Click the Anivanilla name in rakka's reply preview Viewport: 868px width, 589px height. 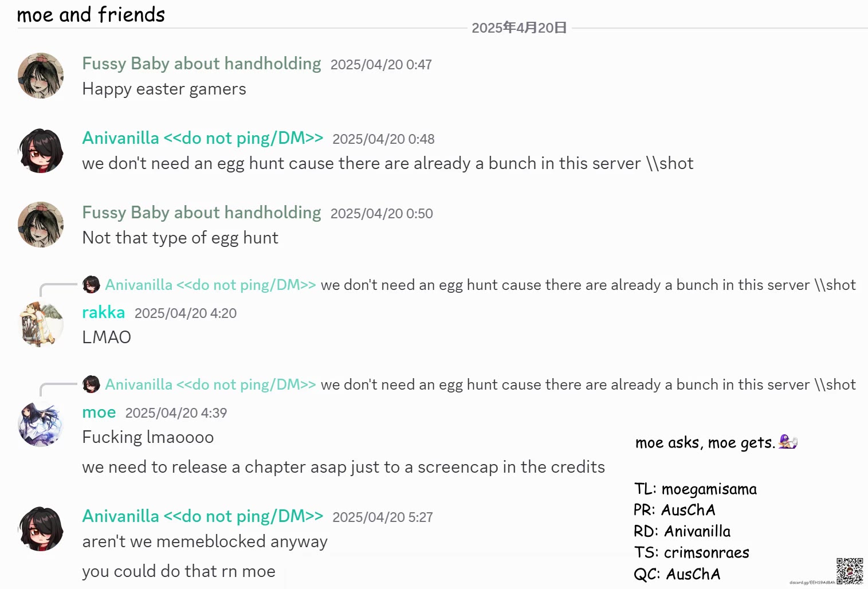click(x=210, y=285)
